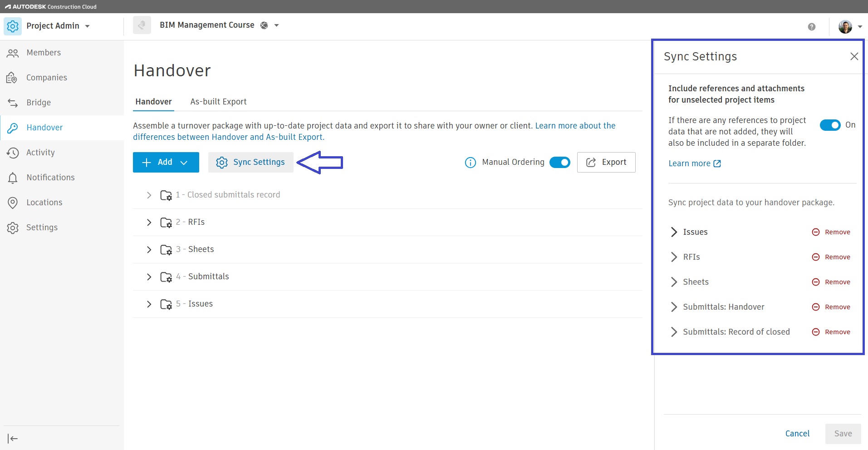868x450 pixels.
Task: Click the Locations pin icon
Action: click(x=13, y=203)
